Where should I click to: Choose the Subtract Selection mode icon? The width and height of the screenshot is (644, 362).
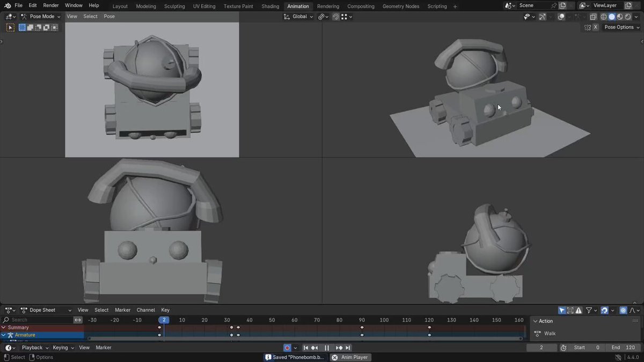click(38, 27)
